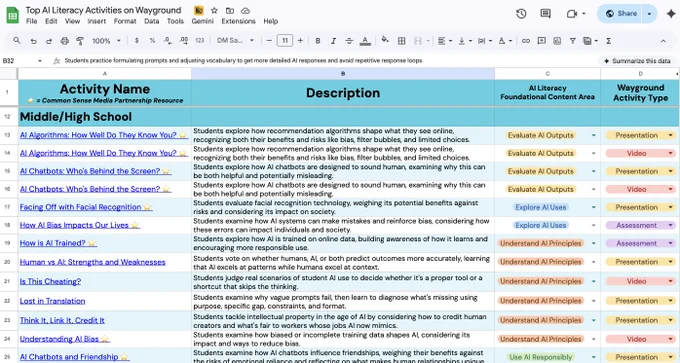
Task: Open the comments history icon
Action: [546, 14]
